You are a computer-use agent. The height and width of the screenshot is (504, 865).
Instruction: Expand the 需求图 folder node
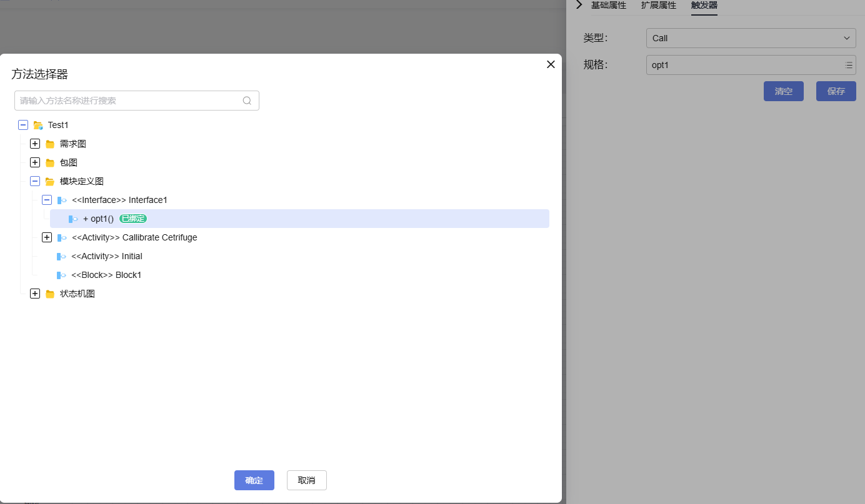click(x=35, y=144)
